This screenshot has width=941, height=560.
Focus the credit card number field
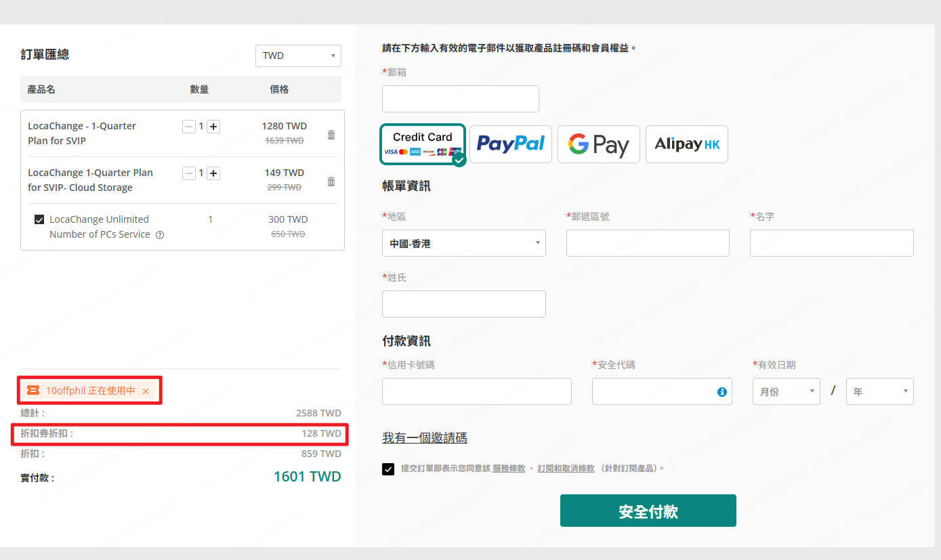pos(477,391)
